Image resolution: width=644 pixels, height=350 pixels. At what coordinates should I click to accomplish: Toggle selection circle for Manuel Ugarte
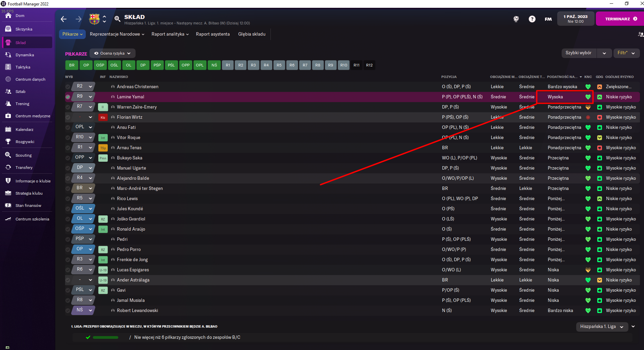coord(68,168)
